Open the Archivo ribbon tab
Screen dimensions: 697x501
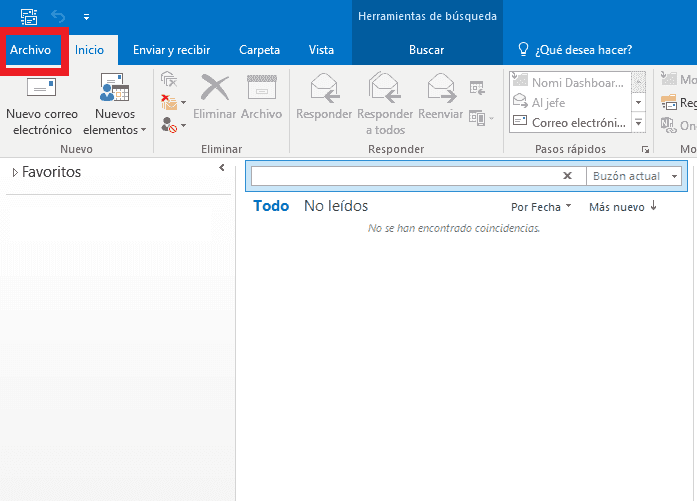tap(31, 50)
